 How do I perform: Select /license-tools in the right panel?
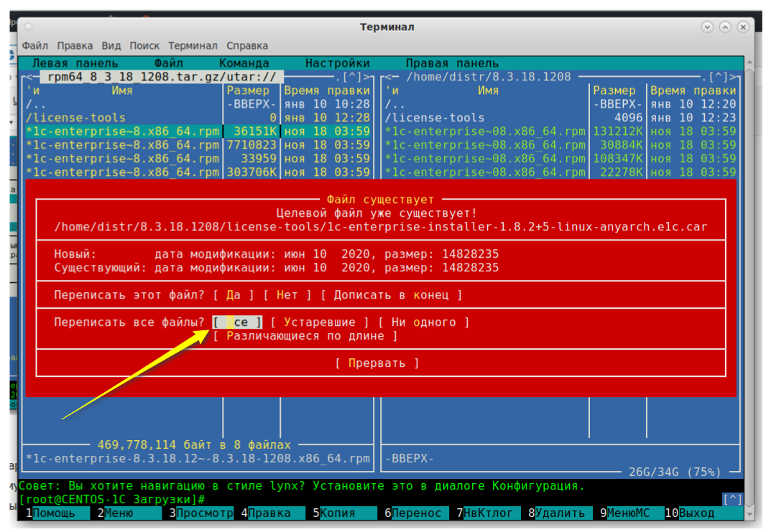pos(560,118)
